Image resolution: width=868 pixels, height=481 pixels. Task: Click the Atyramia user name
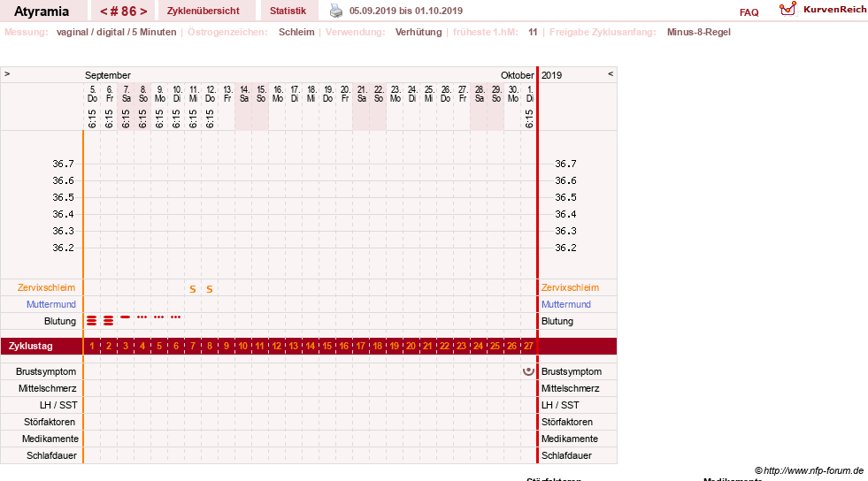click(x=42, y=11)
